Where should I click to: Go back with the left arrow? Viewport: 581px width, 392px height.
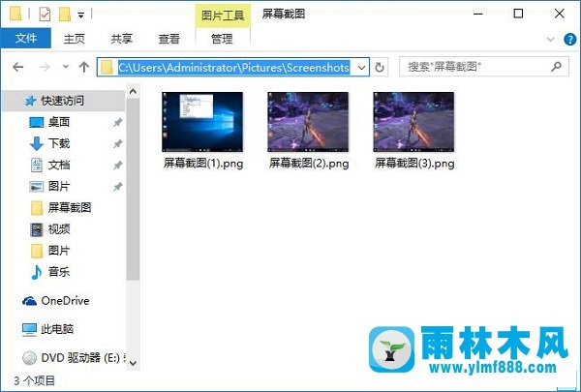(x=18, y=67)
